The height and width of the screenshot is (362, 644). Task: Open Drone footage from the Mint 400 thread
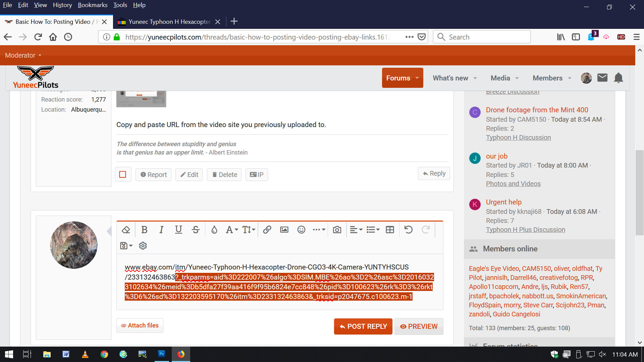(x=537, y=110)
